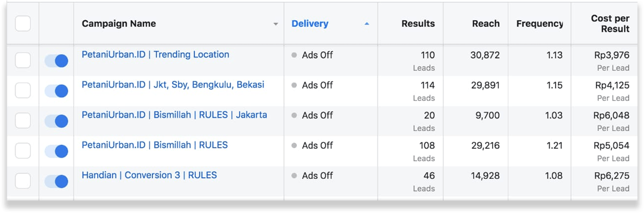This screenshot has height=213, width=644.
Task: Check the box for Bismillah RULES Jakarta campaign
Action: (x=23, y=121)
